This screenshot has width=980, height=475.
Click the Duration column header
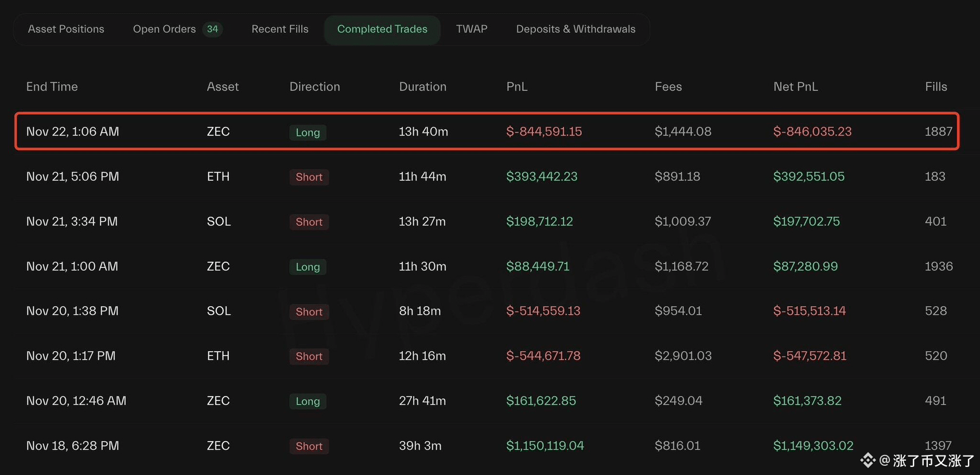[422, 87]
